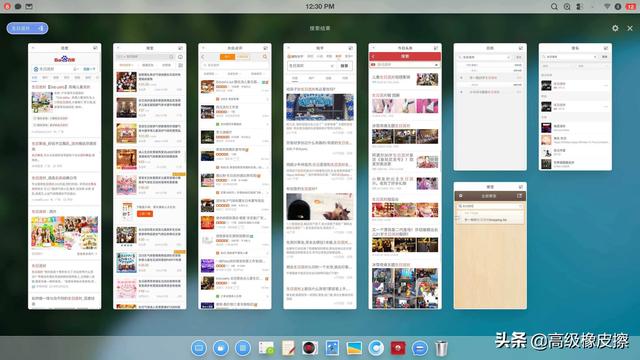Expand the dropdown in the fifth panel's search field
Screen dimensions: 640x360
coord(436,64)
